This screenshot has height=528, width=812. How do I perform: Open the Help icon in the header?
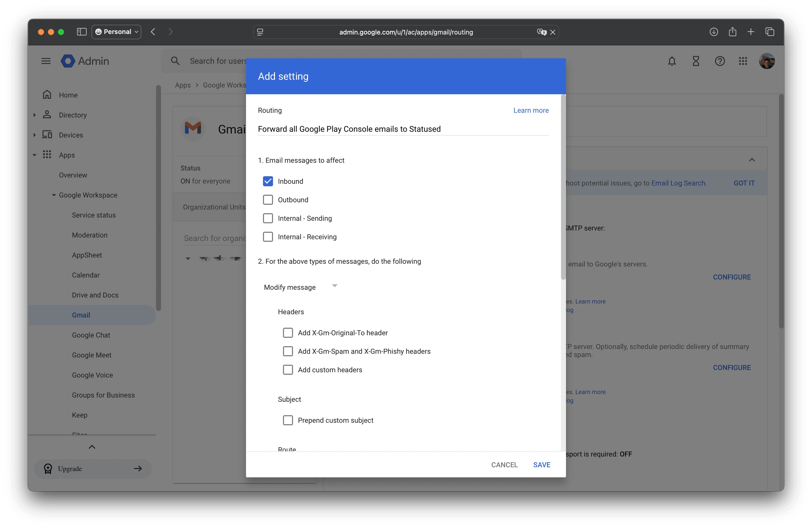coord(720,61)
